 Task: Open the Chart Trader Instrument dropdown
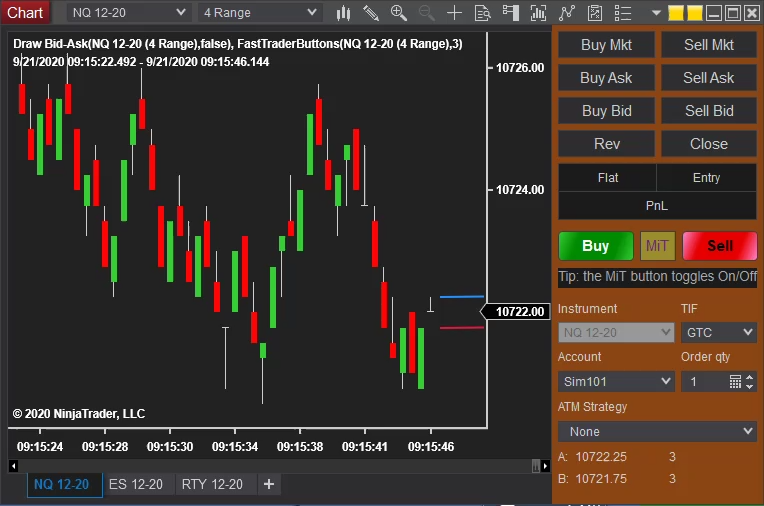click(x=616, y=332)
